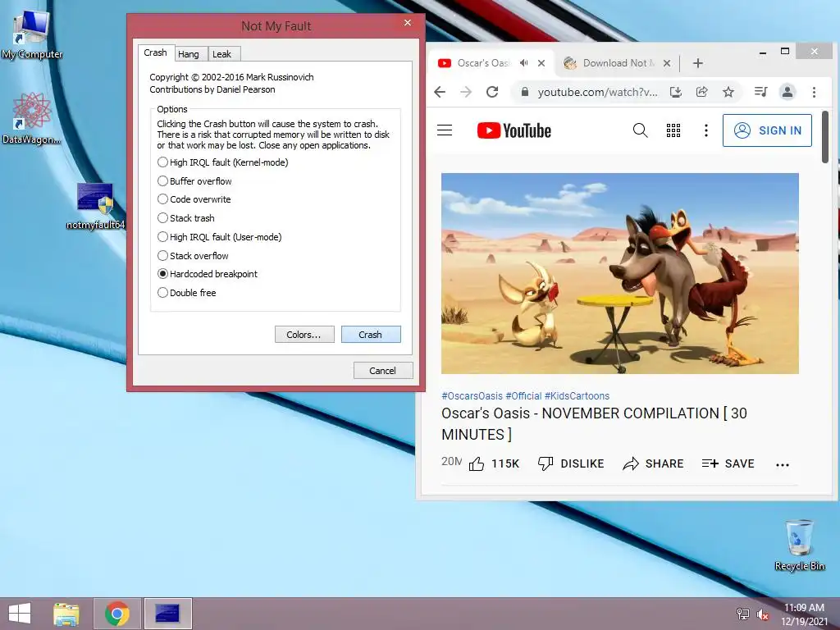Click the youtube.com address bar
The width and height of the screenshot is (840, 630).
point(597,92)
